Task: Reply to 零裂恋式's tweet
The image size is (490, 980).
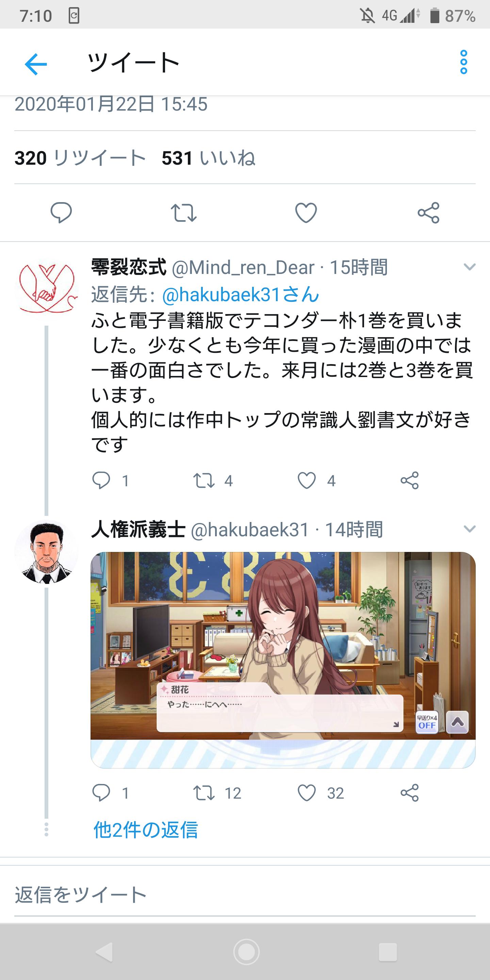Action: [101, 480]
